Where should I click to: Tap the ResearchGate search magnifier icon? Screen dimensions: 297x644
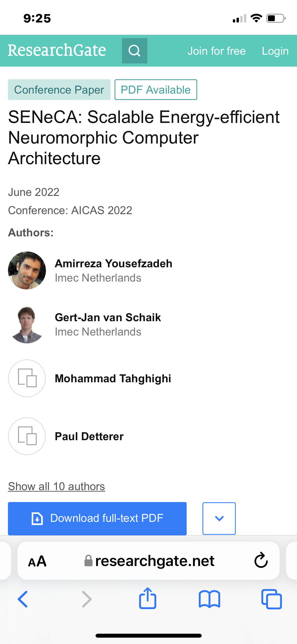[134, 51]
